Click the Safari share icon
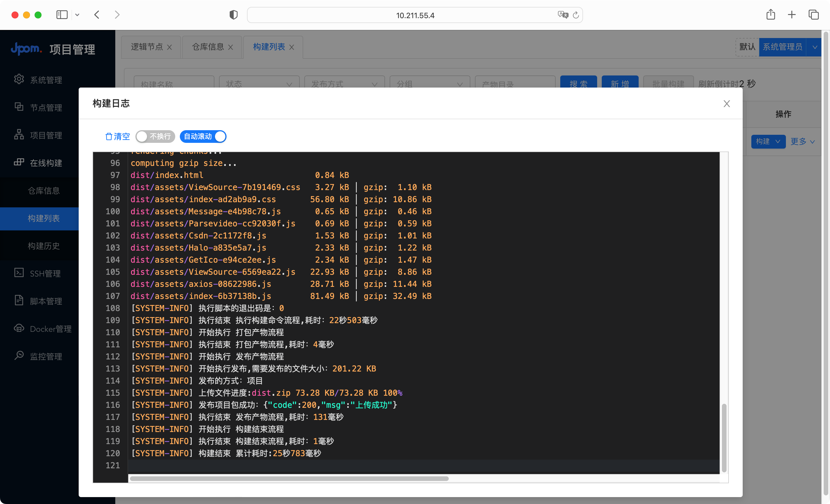830x504 pixels. pyautogui.click(x=771, y=14)
